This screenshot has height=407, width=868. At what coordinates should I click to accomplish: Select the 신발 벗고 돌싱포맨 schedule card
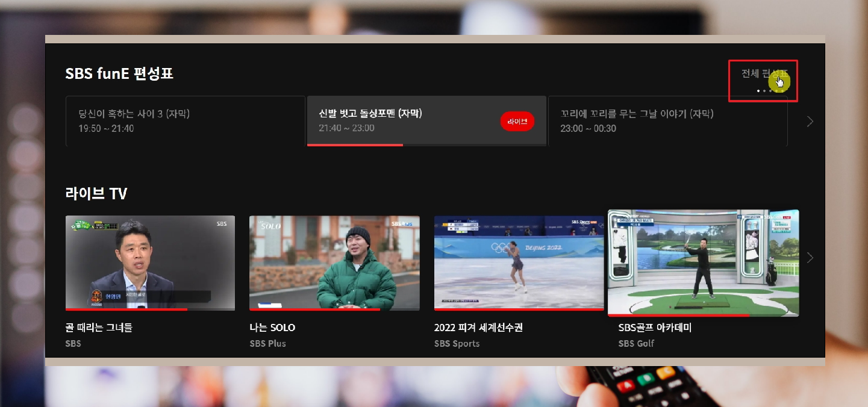pyautogui.click(x=426, y=120)
